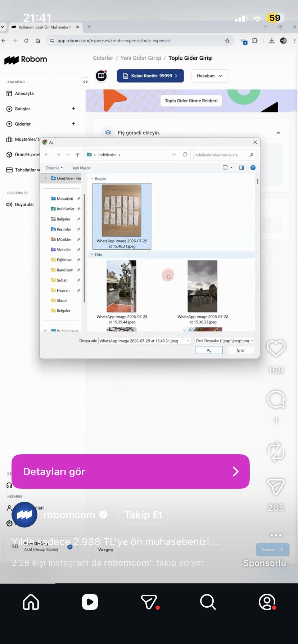The height and width of the screenshot is (644, 298).
Task: Select Skool folder in navigation pane
Action: 62,301
